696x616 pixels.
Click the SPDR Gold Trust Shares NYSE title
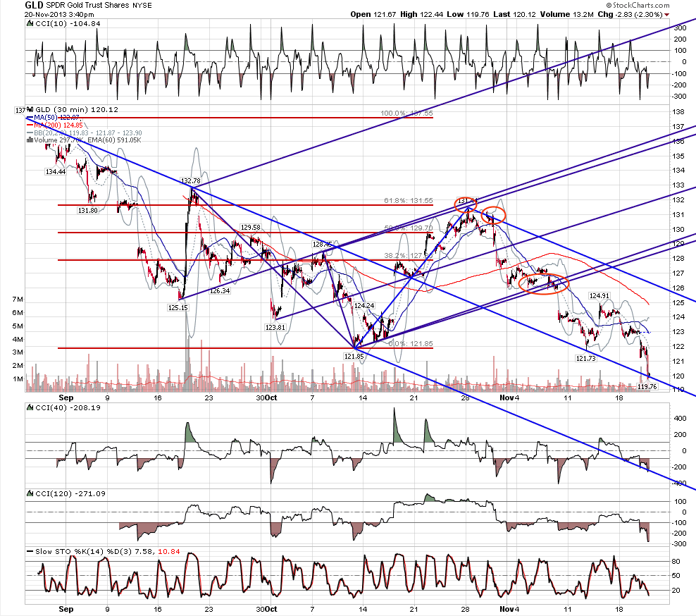[x=99, y=6]
